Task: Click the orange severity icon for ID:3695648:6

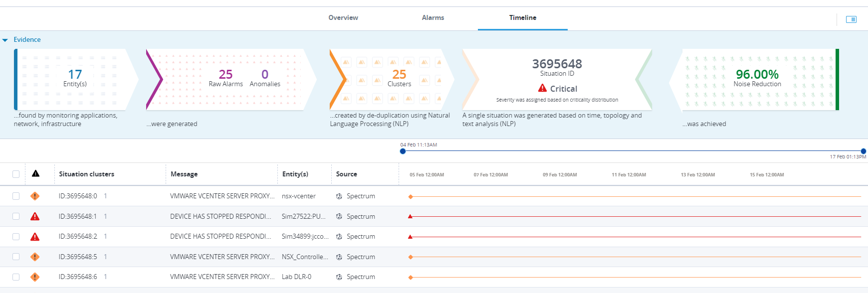Action: [35, 277]
